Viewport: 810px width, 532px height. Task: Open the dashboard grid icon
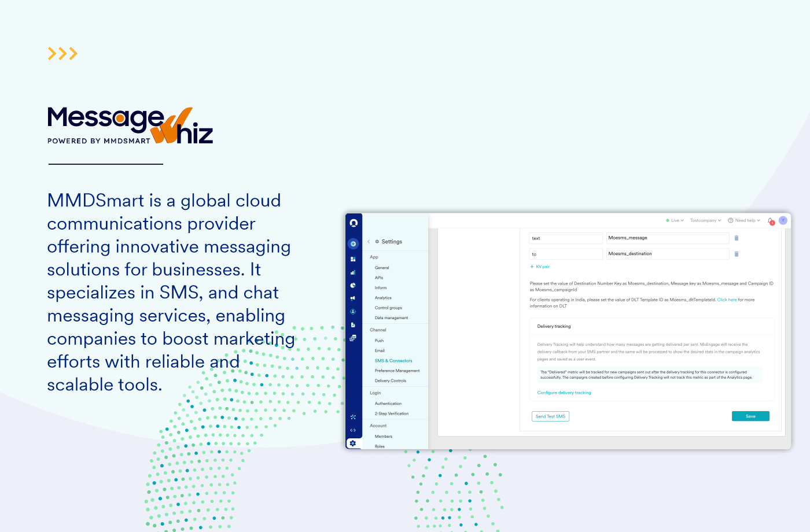pos(353,259)
